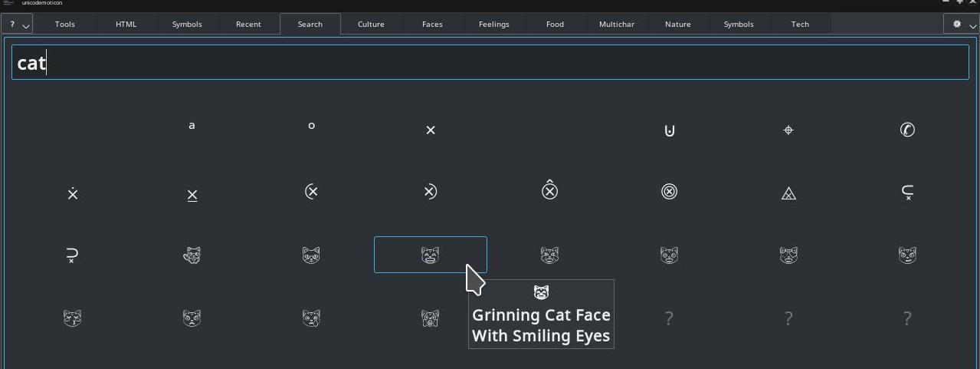Pick cat face below the subset-multiplication symbol
The image size is (980, 369).
click(x=907, y=255)
